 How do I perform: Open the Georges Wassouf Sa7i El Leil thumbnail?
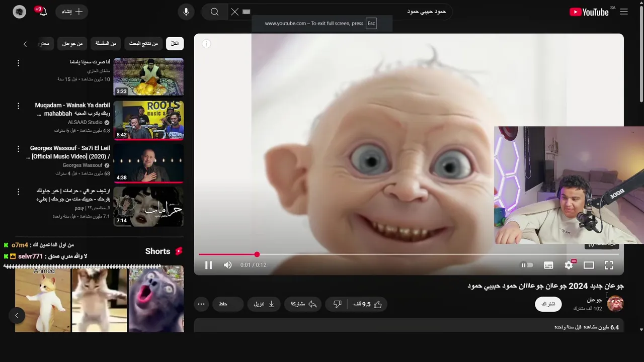(148, 163)
